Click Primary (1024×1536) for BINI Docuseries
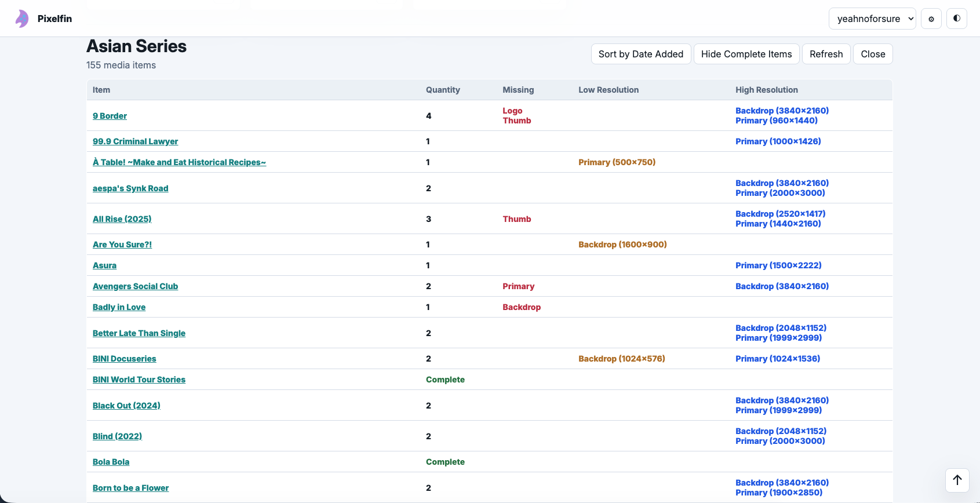Image resolution: width=980 pixels, height=503 pixels. click(x=778, y=359)
